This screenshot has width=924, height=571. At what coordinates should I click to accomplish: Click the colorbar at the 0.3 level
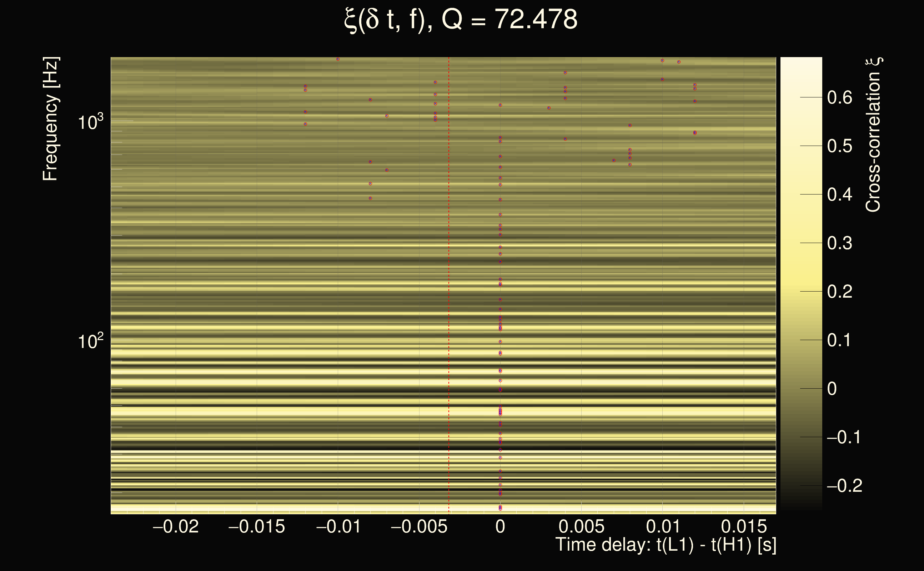tap(801, 243)
